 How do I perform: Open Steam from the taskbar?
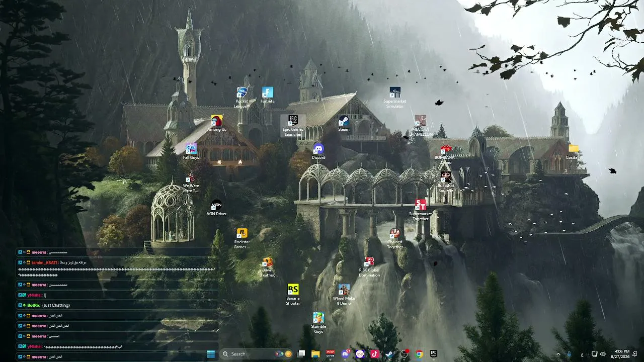389,354
